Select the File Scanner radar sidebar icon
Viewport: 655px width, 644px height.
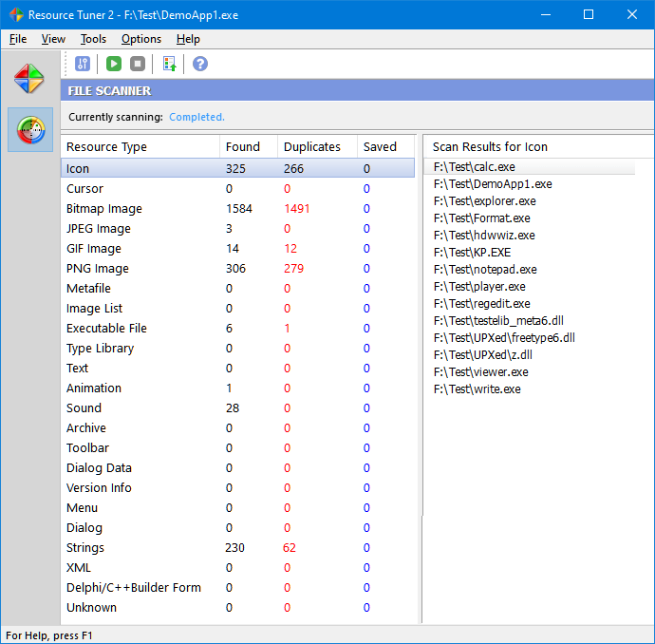pyautogui.click(x=30, y=129)
